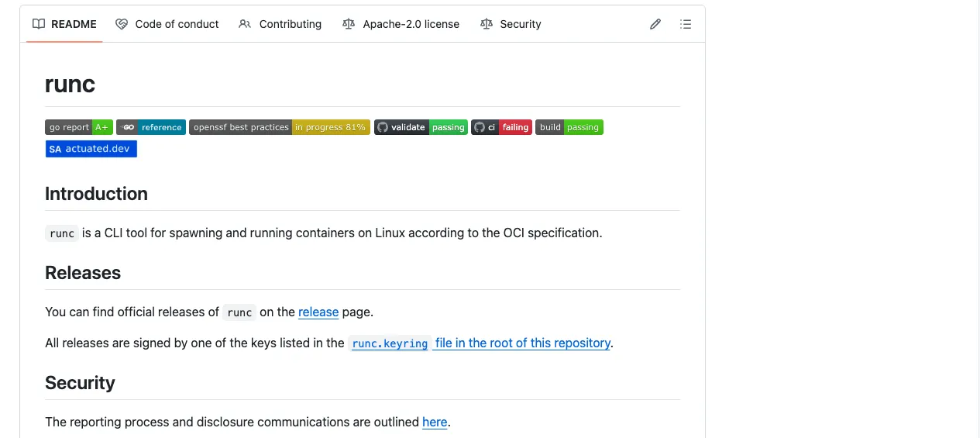Click the inline runc code in Releases
The height and width of the screenshot is (438, 980).
pos(239,312)
